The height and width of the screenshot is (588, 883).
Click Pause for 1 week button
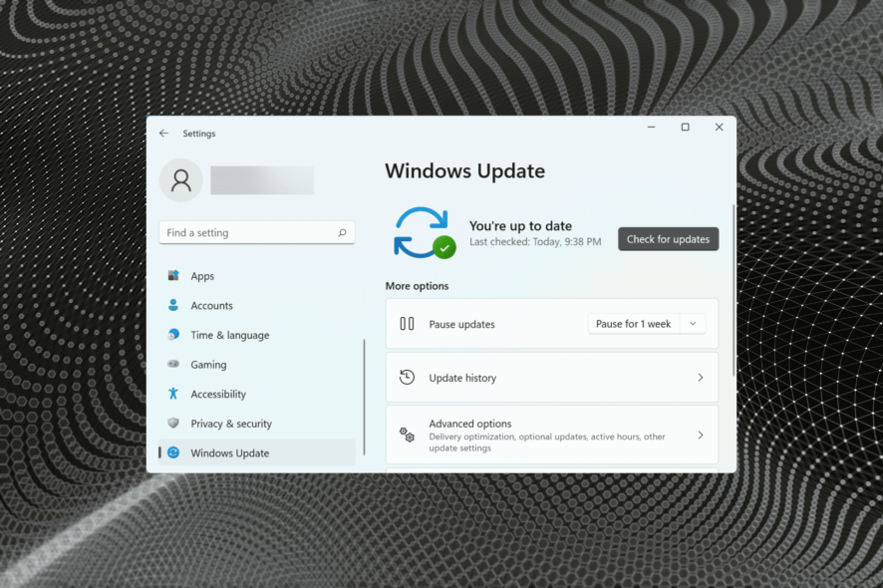pyautogui.click(x=634, y=324)
